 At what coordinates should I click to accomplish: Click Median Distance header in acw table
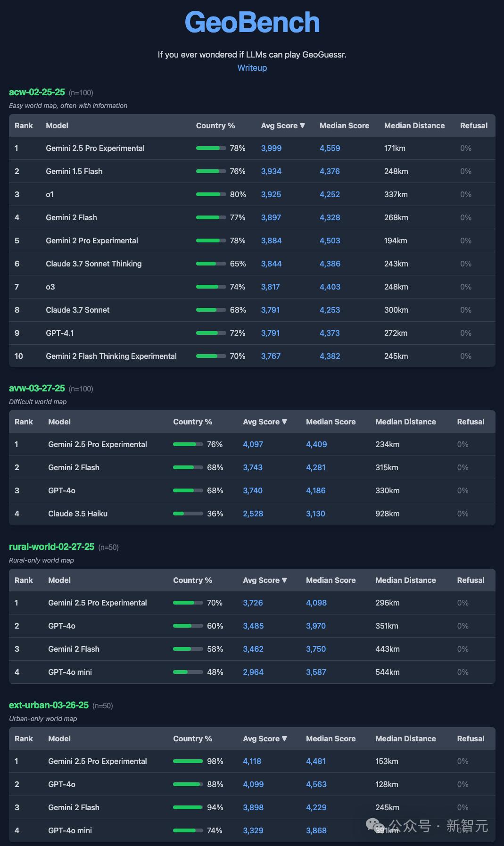point(414,125)
